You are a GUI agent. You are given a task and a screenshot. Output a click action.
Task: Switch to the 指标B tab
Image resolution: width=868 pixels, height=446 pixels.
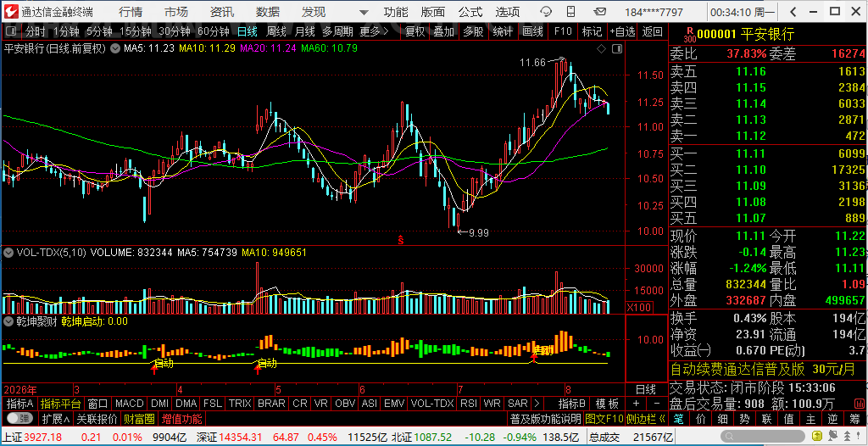pos(571,404)
